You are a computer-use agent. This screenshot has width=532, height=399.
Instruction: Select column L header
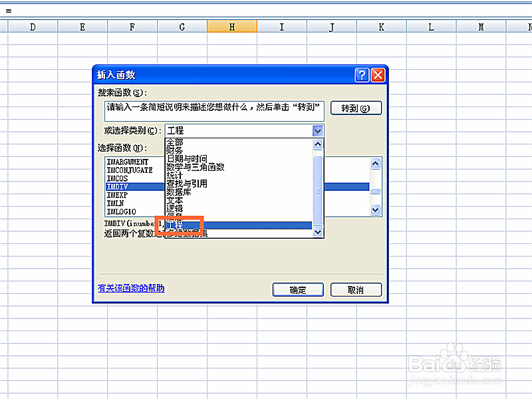[431, 27]
